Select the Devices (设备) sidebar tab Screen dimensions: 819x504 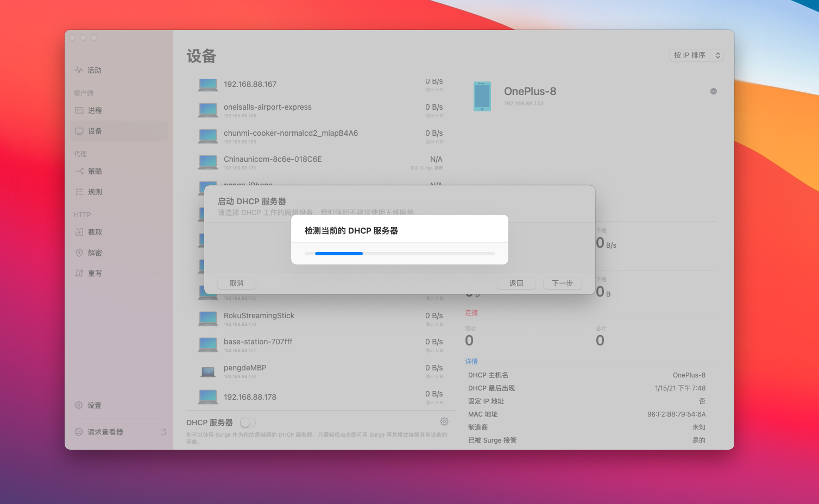click(x=94, y=131)
